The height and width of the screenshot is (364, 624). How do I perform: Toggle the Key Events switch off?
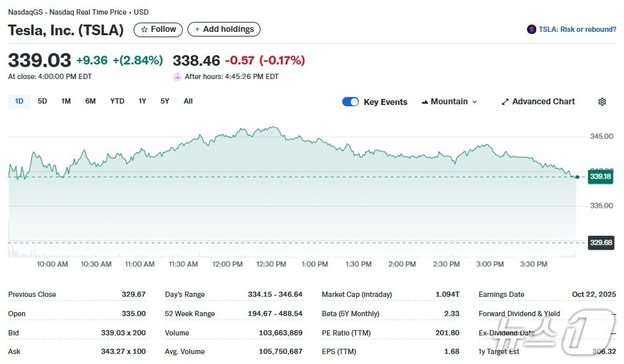[x=350, y=102]
